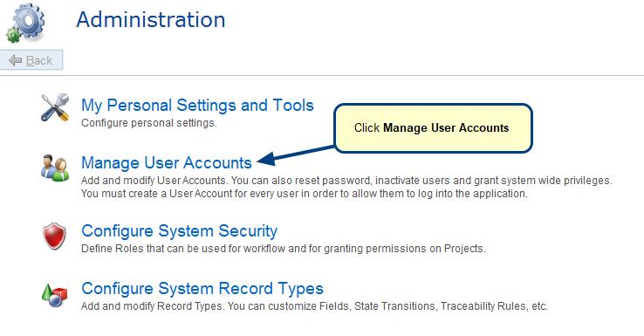Open My Personal Settings and Tools
The image size is (644, 336).
197,105
